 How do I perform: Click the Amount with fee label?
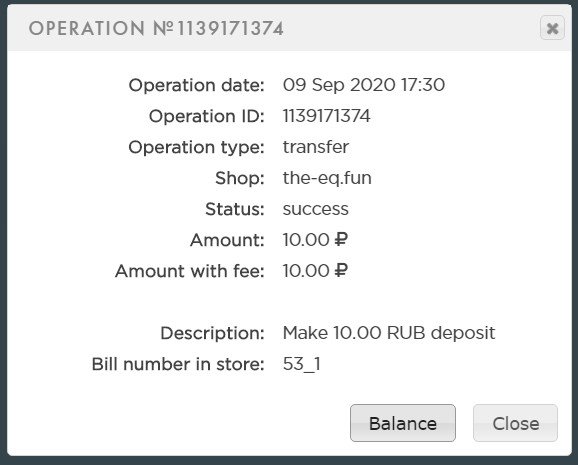tap(190, 271)
